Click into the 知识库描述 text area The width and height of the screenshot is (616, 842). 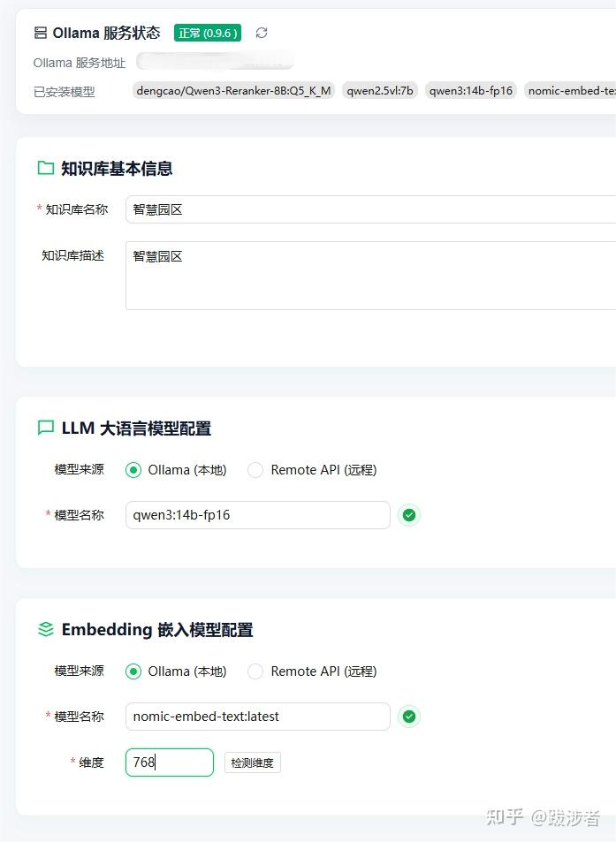click(371, 276)
